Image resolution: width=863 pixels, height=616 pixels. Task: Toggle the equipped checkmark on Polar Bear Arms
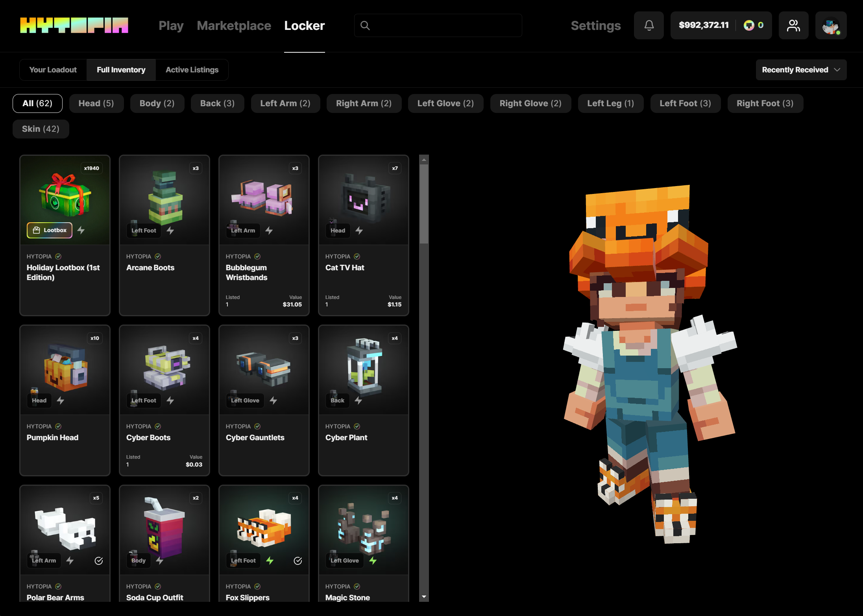[99, 561]
